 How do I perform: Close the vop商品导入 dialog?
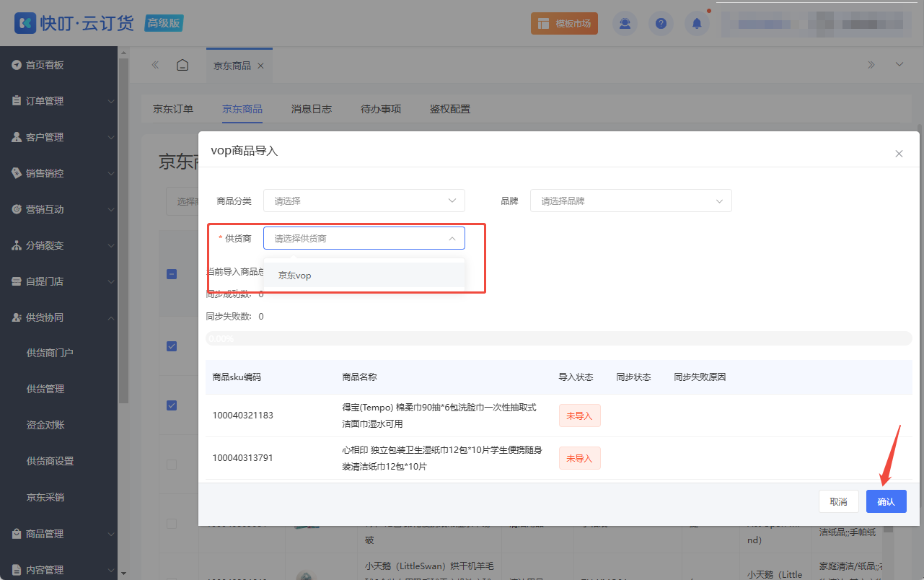pyautogui.click(x=899, y=154)
